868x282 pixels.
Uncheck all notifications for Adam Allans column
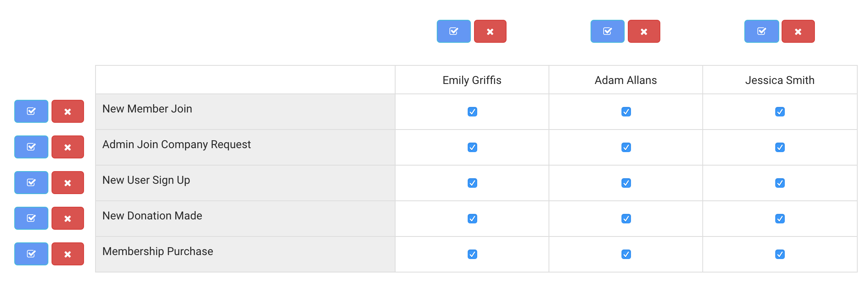click(644, 31)
